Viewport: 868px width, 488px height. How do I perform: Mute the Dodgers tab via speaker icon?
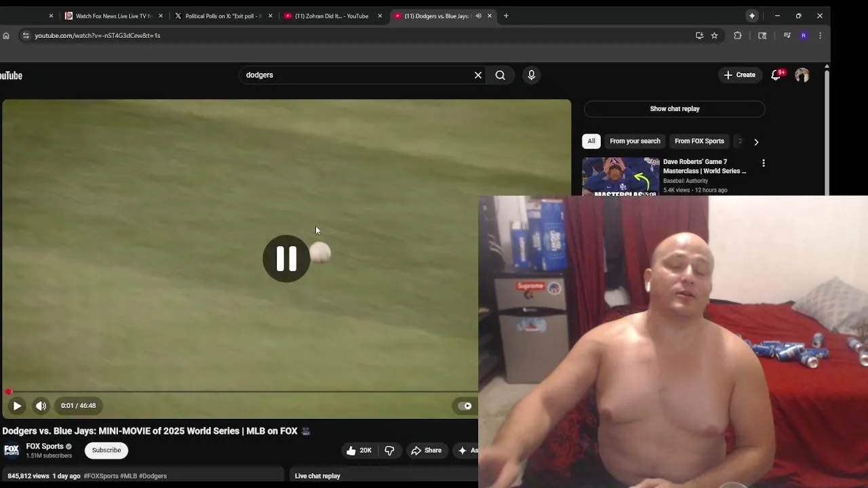point(478,16)
